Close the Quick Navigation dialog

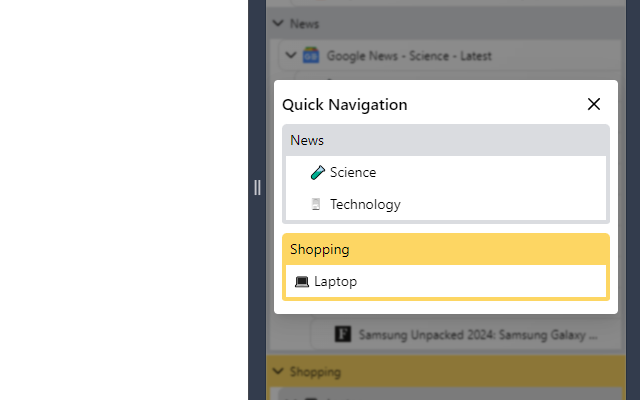pos(593,104)
